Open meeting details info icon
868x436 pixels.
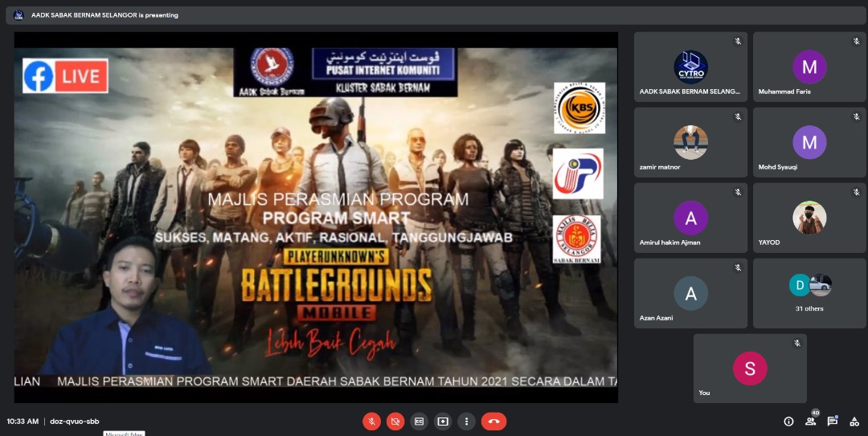(789, 422)
